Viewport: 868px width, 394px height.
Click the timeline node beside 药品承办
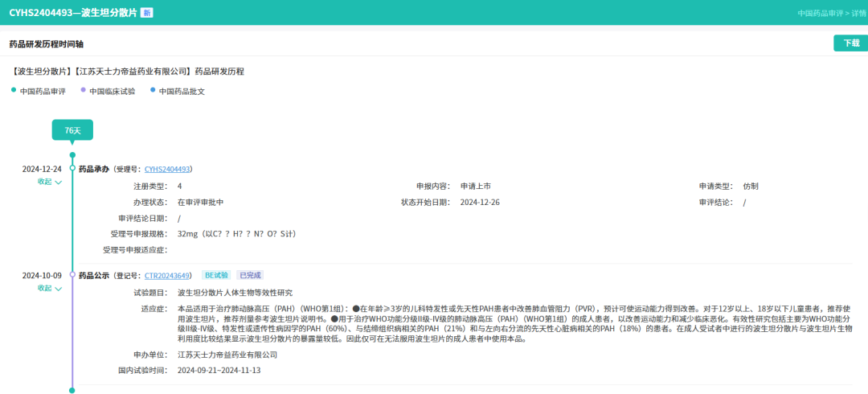pyautogui.click(x=72, y=169)
